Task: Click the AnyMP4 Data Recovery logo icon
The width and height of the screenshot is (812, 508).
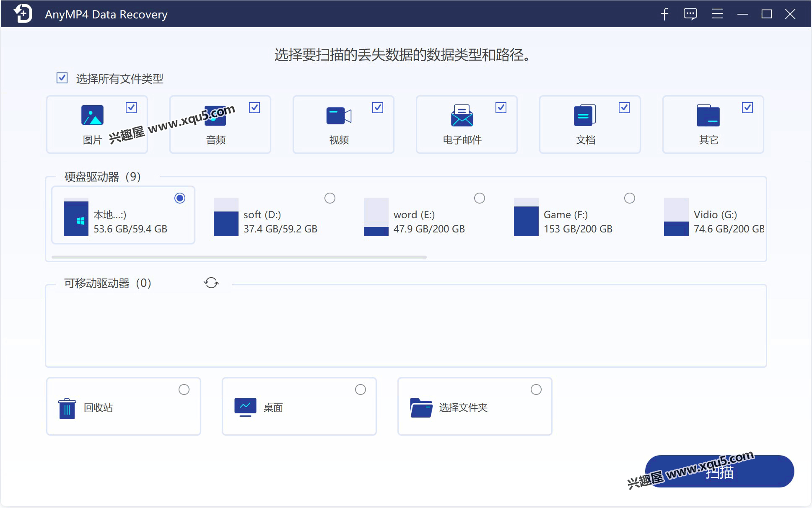Action: point(23,14)
